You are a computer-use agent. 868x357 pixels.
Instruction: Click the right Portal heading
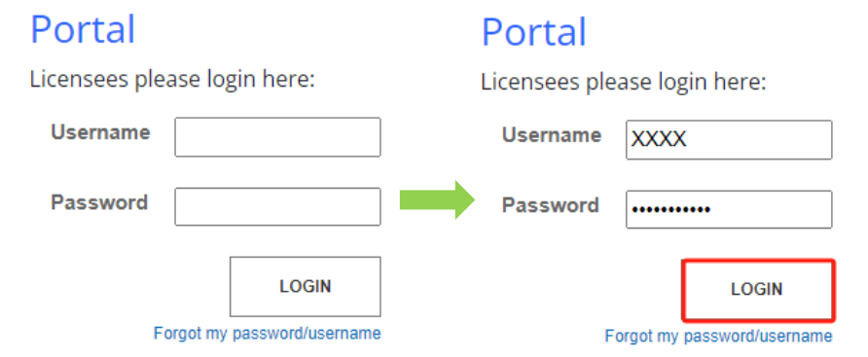534,32
